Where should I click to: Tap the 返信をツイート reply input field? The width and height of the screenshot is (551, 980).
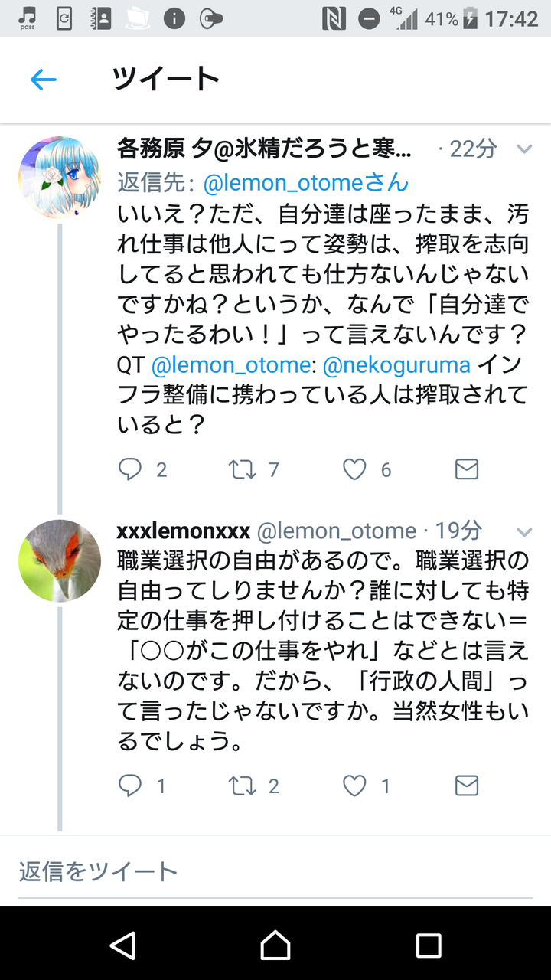(x=275, y=871)
